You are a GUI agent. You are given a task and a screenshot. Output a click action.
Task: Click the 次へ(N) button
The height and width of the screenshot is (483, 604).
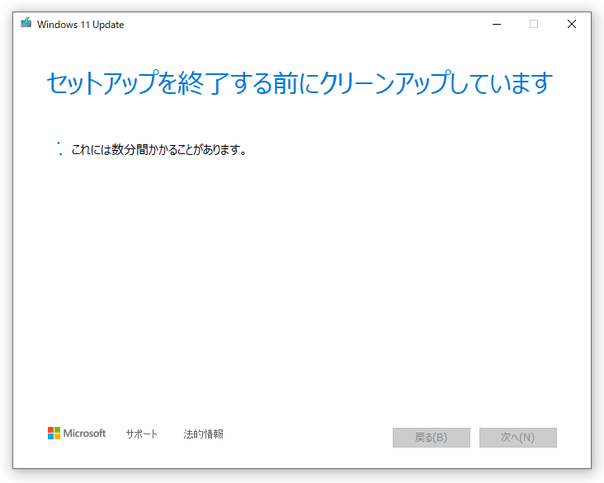[x=518, y=438]
